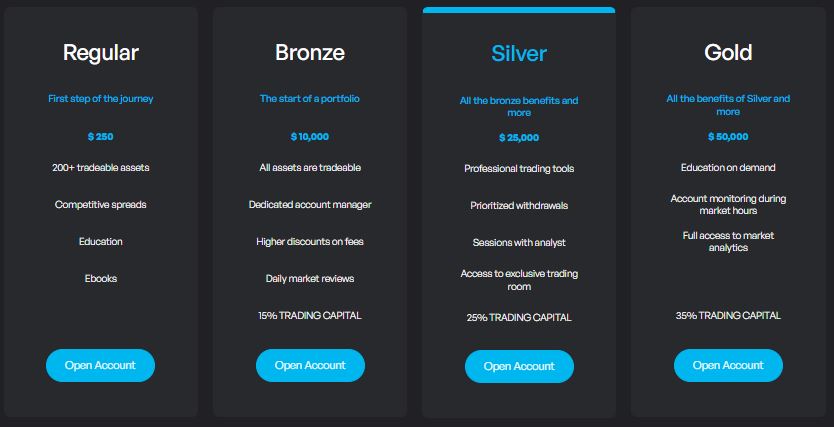Screen dimensions: 834x427
Task: Click the $ 50,000 price label
Action: (x=728, y=137)
